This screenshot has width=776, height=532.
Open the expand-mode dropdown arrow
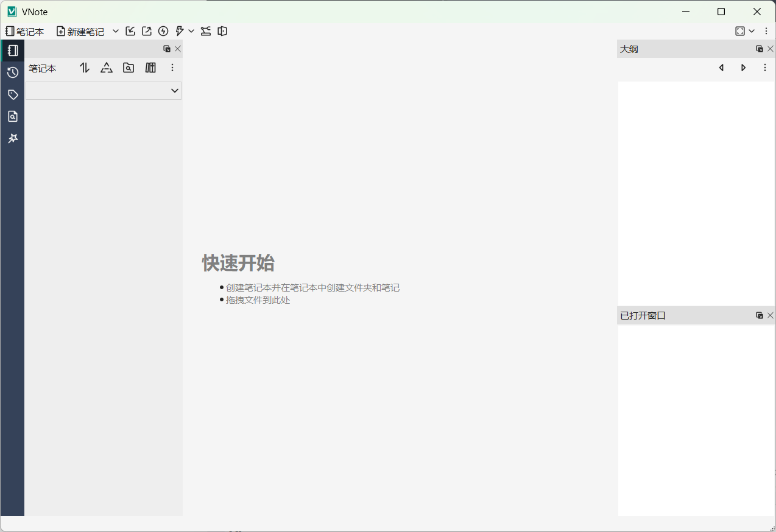752,31
